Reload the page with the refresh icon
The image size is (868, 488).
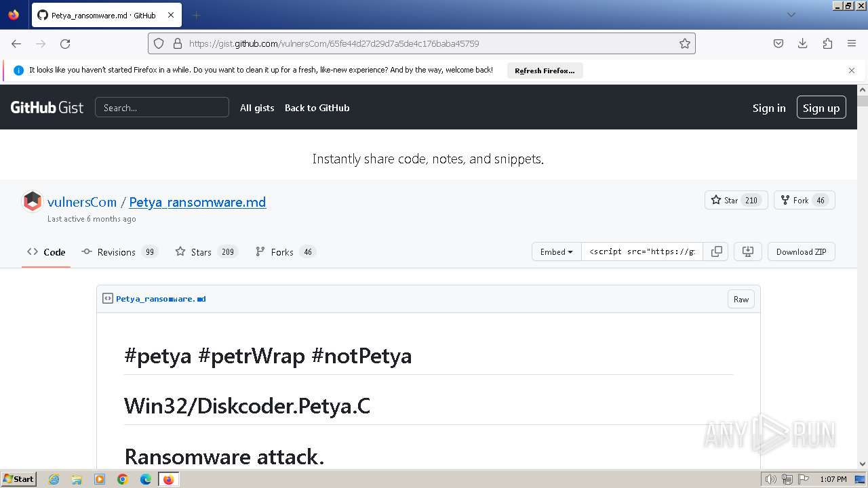coord(65,43)
